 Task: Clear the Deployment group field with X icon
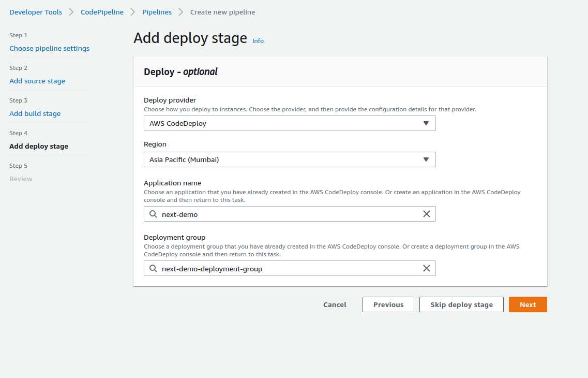pyautogui.click(x=426, y=268)
